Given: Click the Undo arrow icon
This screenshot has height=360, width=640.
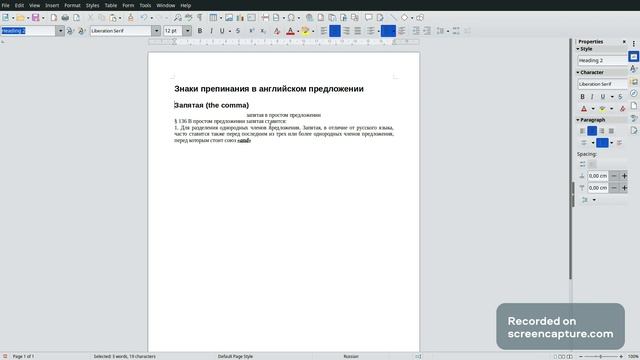Looking at the screenshot, I should tap(144, 18).
